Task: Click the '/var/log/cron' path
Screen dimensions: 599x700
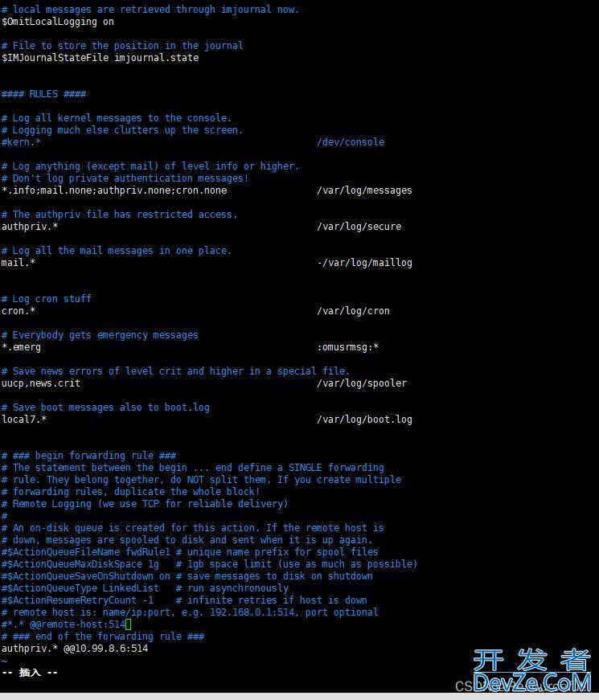Action: click(x=353, y=311)
